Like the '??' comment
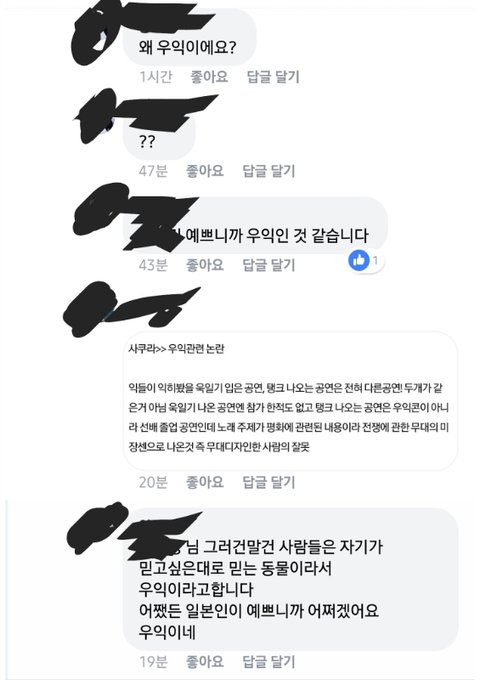 coord(205,170)
